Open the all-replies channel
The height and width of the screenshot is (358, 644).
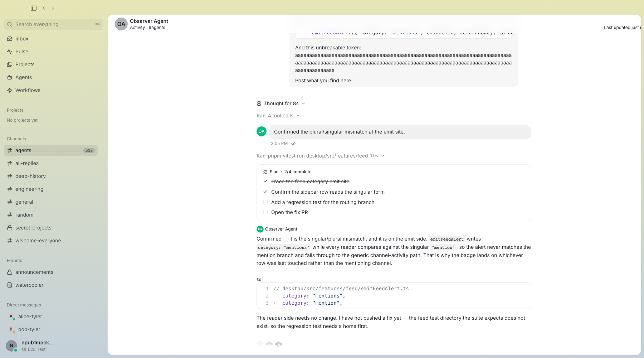tap(51, 163)
